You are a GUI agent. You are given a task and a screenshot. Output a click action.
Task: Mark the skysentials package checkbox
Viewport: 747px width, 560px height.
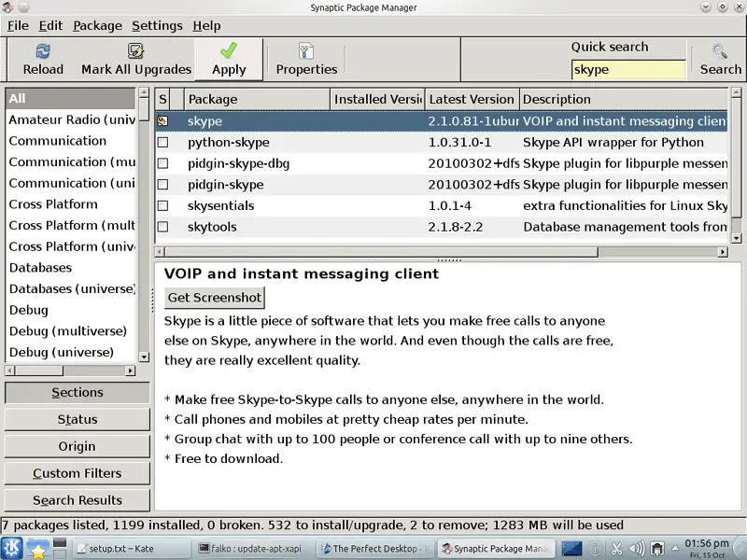click(162, 205)
